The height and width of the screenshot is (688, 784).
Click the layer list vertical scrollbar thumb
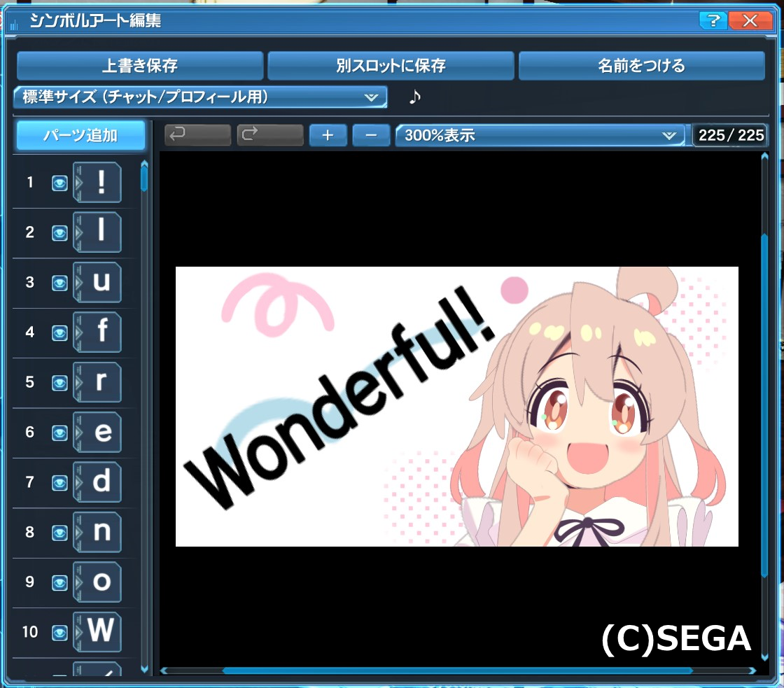144,178
